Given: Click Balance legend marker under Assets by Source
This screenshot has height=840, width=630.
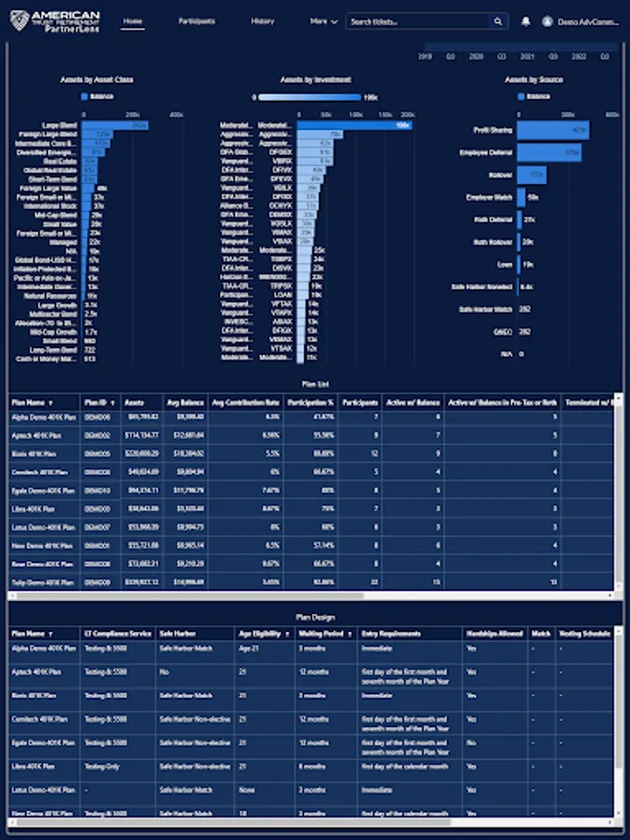Looking at the screenshot, I should [521, 96].
